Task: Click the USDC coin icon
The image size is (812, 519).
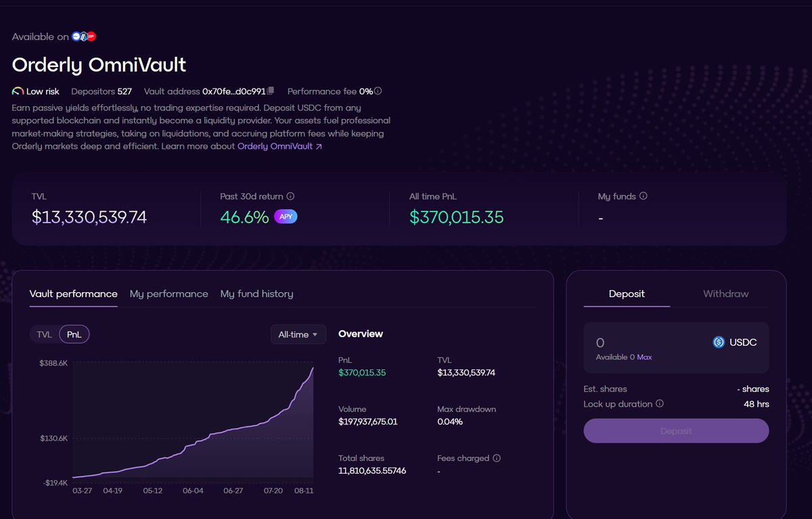Action: tap(719, 342)
